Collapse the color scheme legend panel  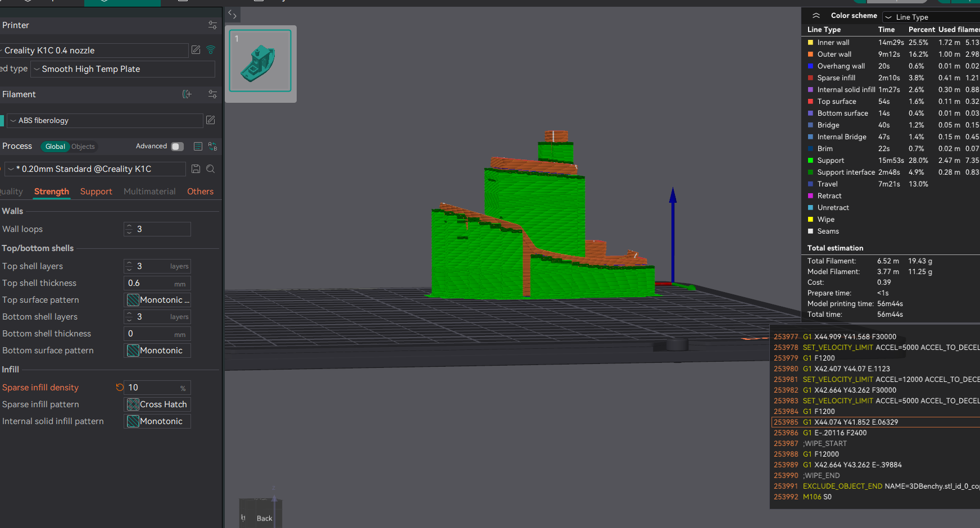click(816, 16)
